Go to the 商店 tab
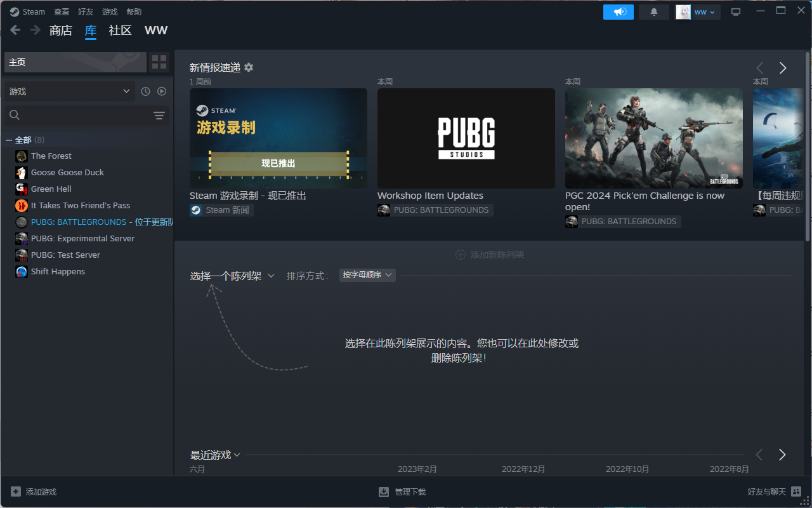The width and height of the screenshot is (812, 508). [x=61, y=30]
